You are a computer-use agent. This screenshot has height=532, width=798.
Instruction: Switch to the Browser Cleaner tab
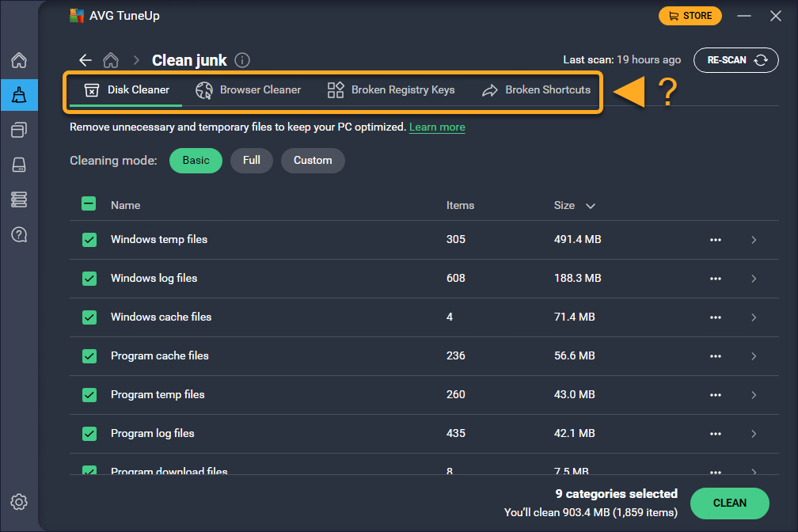[x=249, y=89]
